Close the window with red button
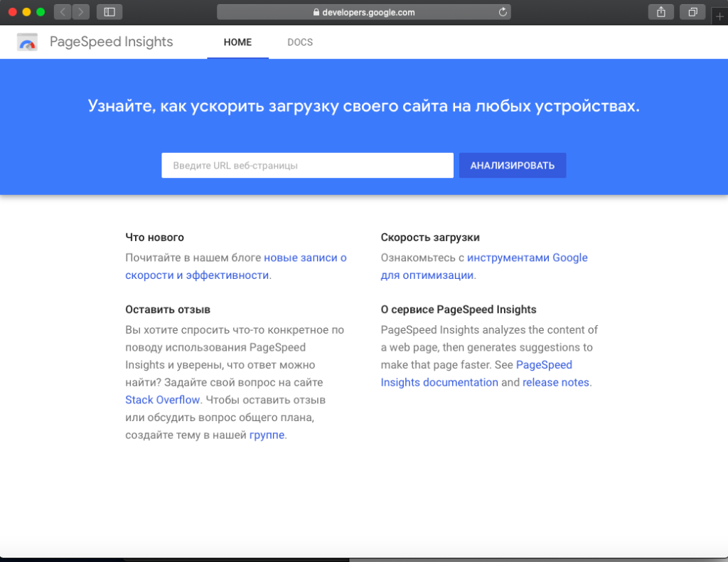Viewport: 728px width, 562px height. tap(13, 12)
